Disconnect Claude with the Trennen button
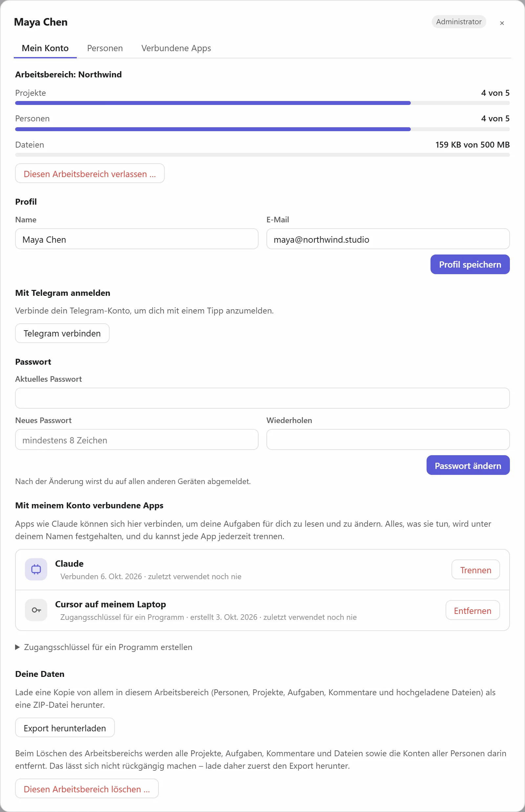Viewport: 525px width, 812px height. [475, 570]
